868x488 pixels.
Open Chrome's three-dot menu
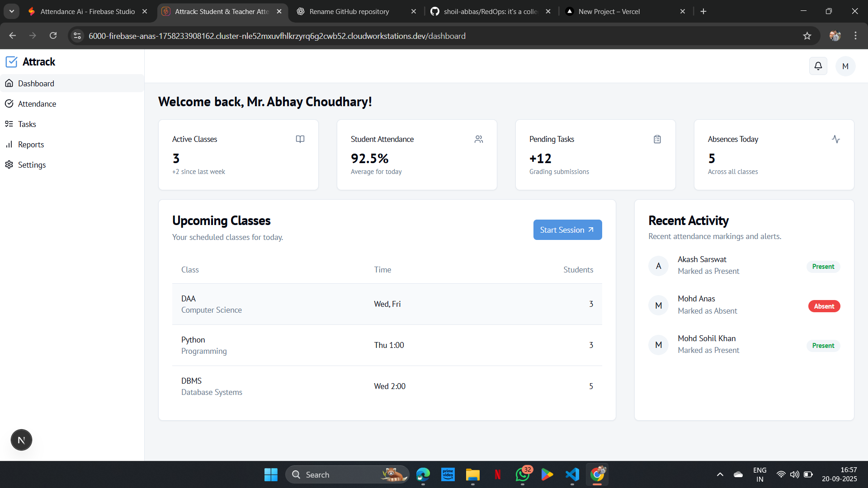coord(855,36)
